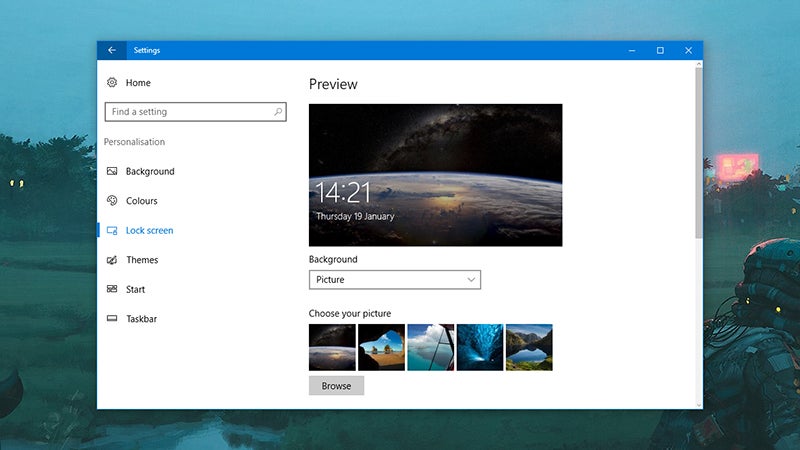Click the Taskbar icon in sidebar
The image size is (800, 450).
tap(112, 318)
